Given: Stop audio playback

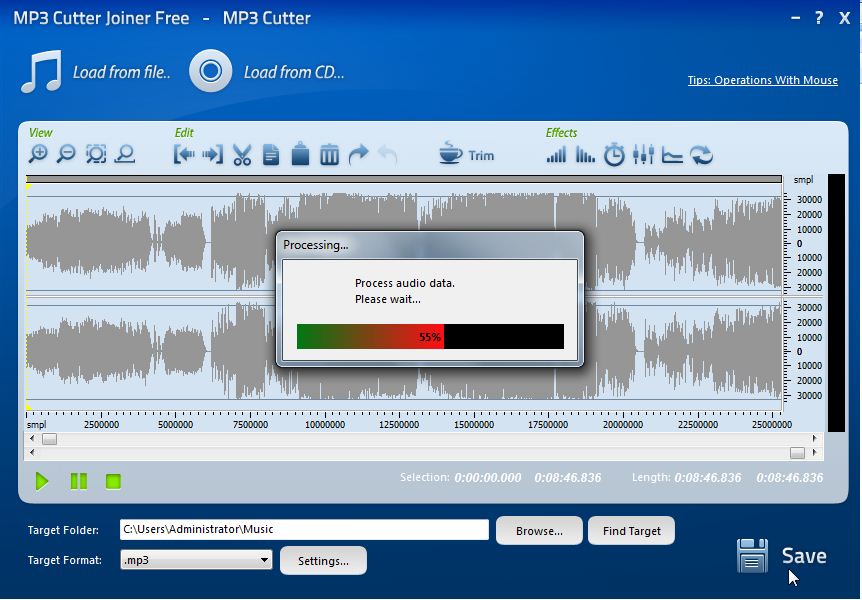Looking at the screenshot, I should (113, 481).
